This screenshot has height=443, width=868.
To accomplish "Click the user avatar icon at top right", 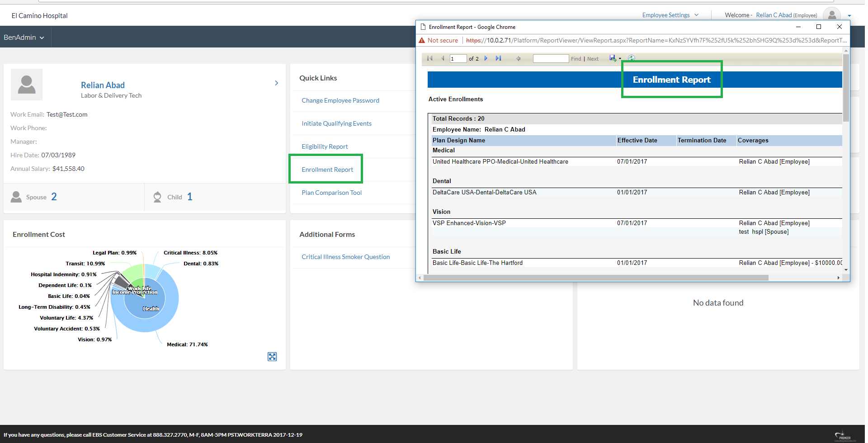I will point(831,15).
